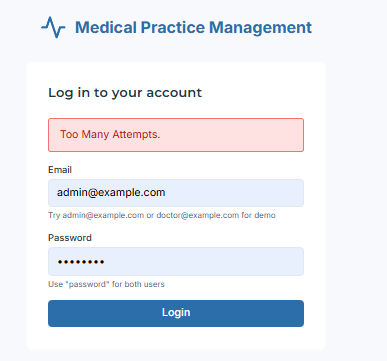Click the 'Use "password" for both users' hint

click(106, 284)
